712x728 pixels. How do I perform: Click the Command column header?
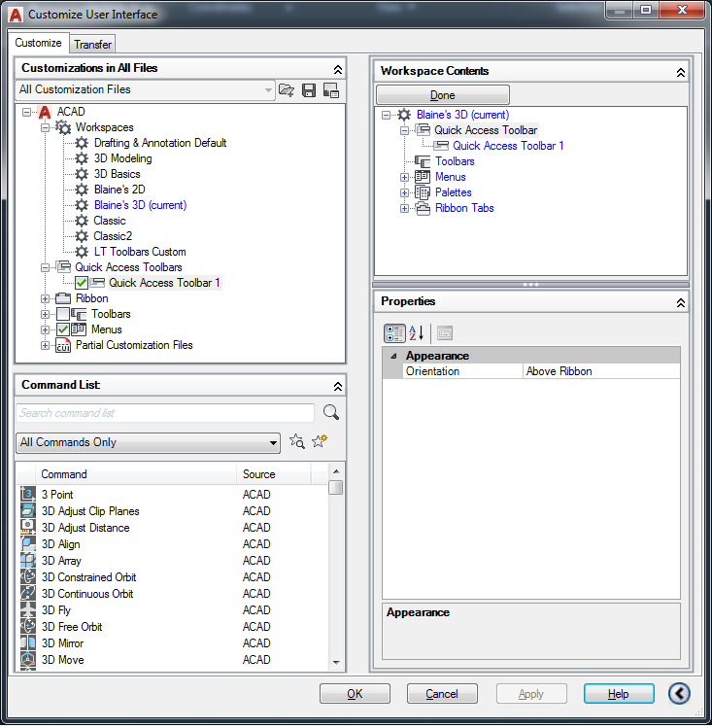pyautogui.click(x=136, y=474)
